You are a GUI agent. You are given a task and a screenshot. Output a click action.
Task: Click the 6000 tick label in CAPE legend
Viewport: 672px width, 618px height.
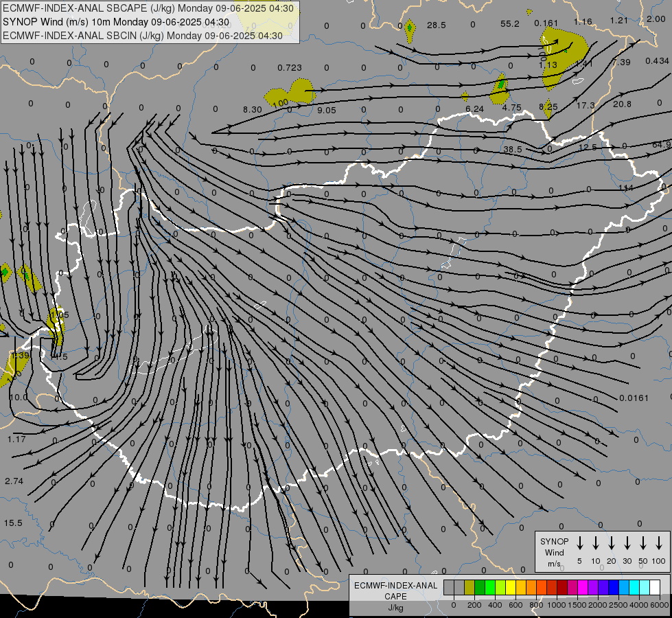[x=659, y=605]
